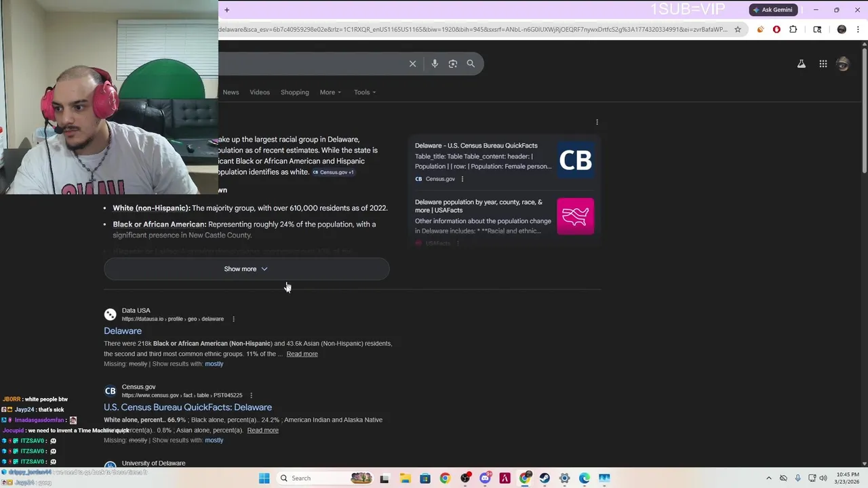Click the Data USA site favicon
Image resolution: width=868 pixels, height=488 pixels.
(110, 314)
